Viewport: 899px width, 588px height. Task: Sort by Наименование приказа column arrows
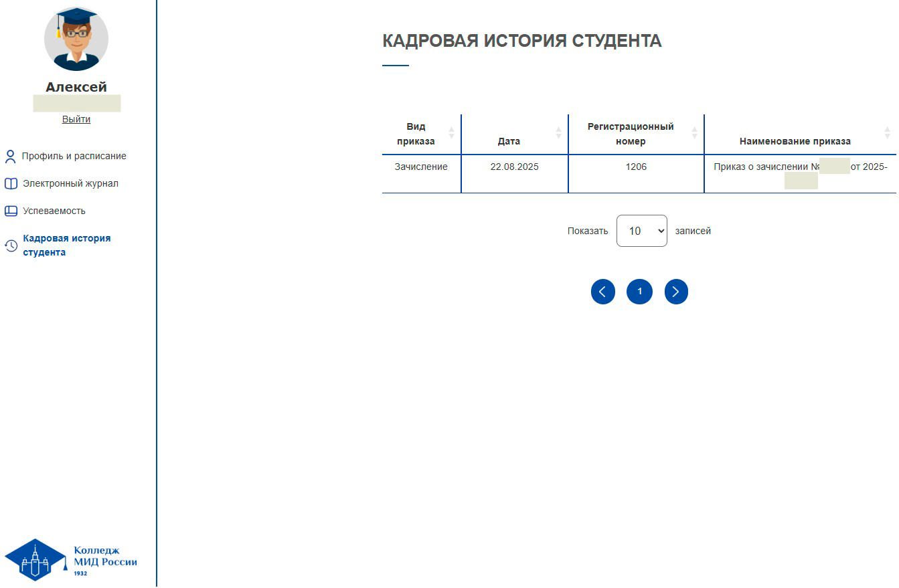[x=887, y=132]
